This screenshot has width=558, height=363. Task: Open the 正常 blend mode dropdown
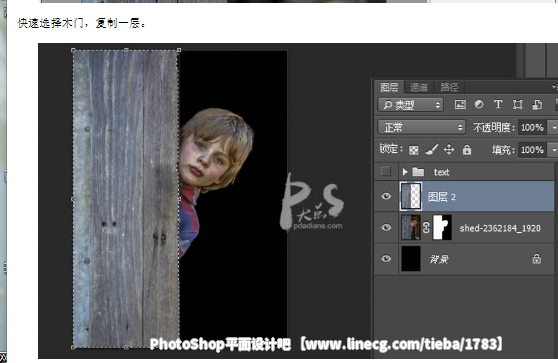pyautogui.click(x=421, y=127)
